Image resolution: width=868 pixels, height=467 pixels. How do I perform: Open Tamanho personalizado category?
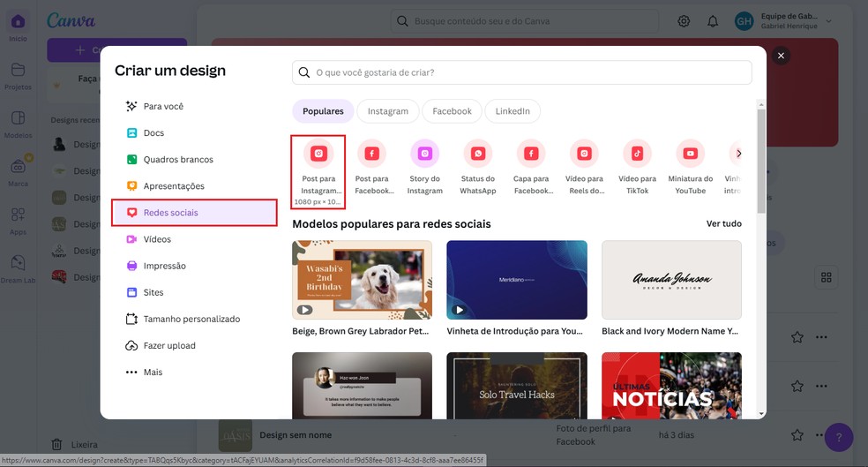(x=191, y=319)
